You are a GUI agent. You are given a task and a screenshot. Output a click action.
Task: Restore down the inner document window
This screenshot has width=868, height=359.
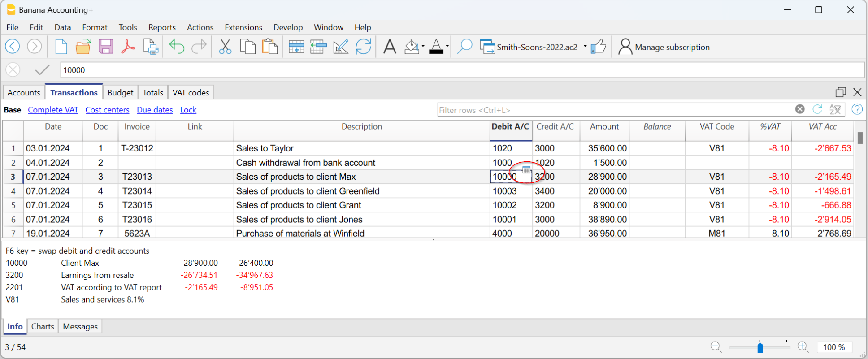tap(840, 92)
